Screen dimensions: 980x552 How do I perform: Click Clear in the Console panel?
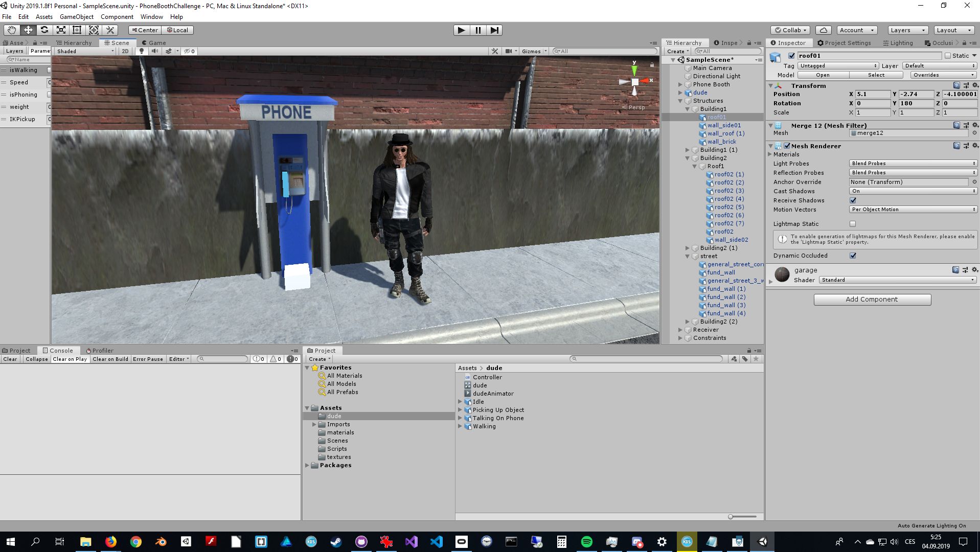tap(10, 359)
